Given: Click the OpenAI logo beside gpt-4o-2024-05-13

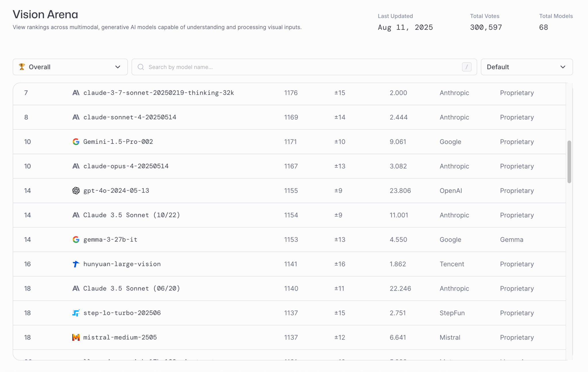Looking at the screenshot, I should point(76,191).
